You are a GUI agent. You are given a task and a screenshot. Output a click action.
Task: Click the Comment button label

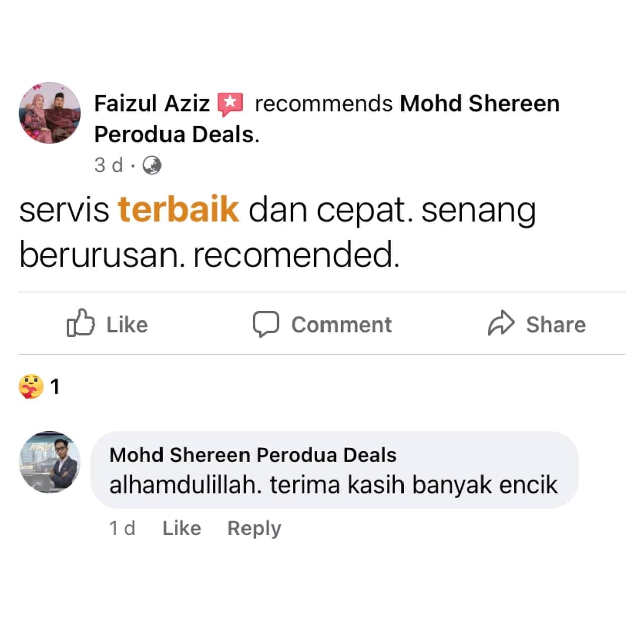pos(342,325)
